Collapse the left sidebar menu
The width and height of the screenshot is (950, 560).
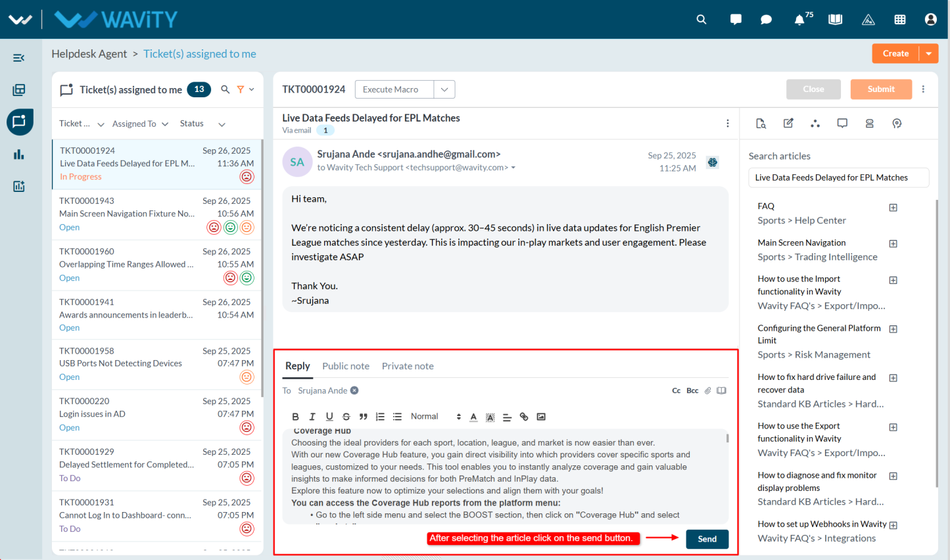tap(19, 58)
